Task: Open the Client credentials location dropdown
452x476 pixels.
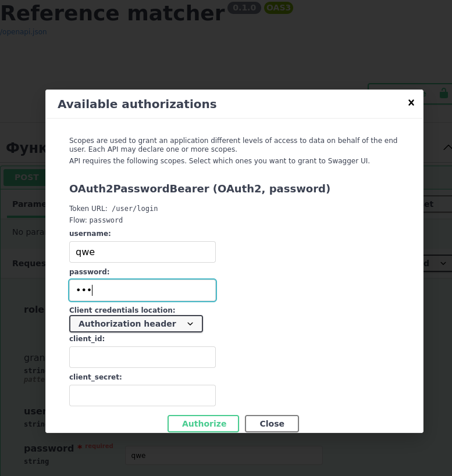Action: coord(136,324)
